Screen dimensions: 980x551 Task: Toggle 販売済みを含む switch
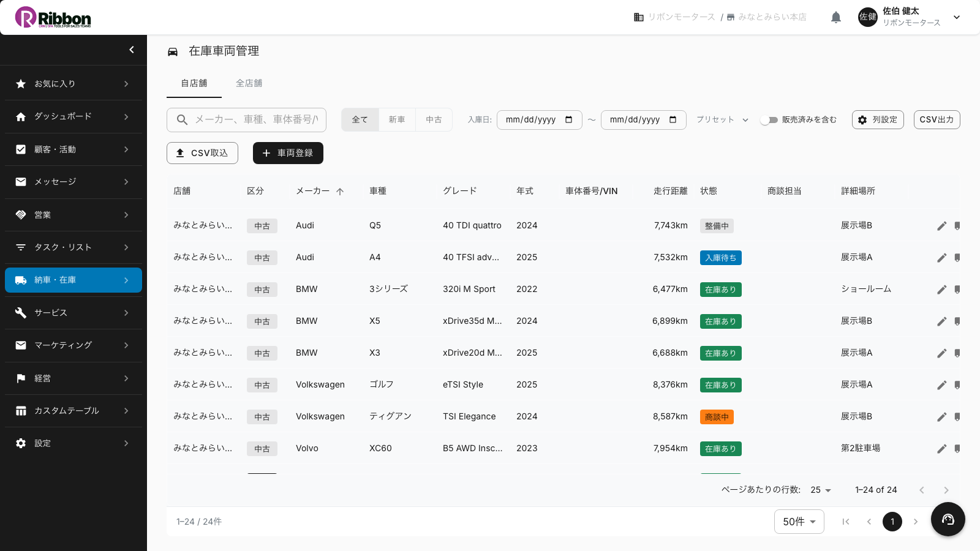(769, 120)
